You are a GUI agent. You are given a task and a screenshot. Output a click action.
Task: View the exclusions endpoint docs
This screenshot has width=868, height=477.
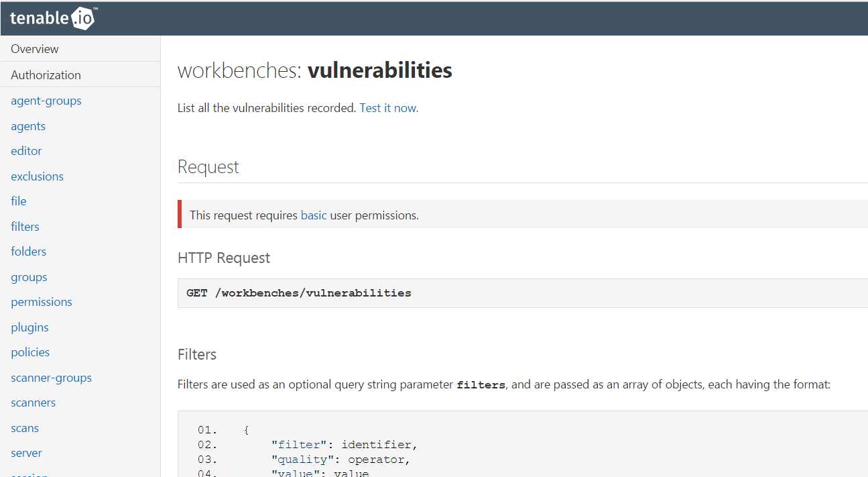pos(37,176)
